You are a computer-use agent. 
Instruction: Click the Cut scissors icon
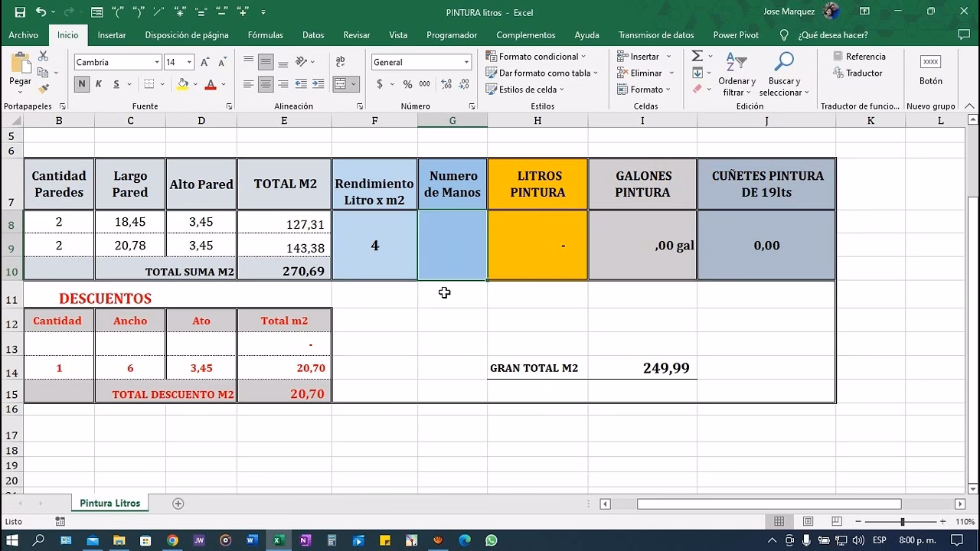(x=44, y=57)
